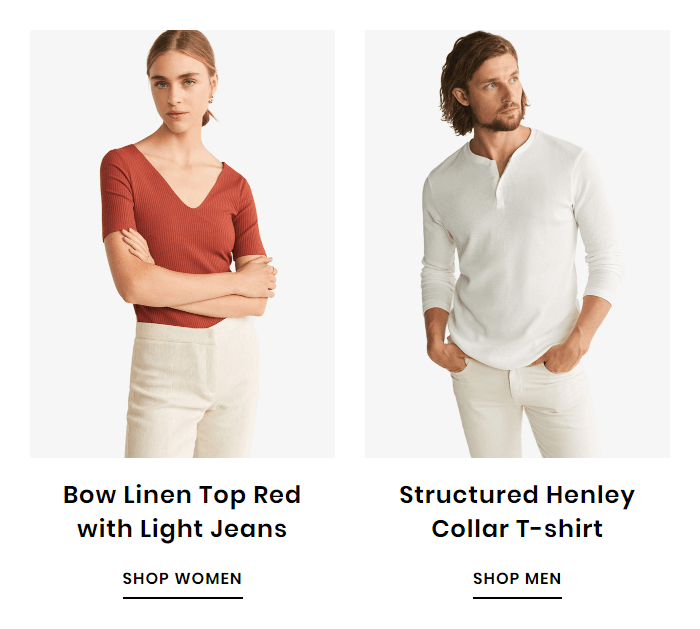Click the SHOP MEN link
The width and height of the screenshot is (700, 629).
517,579
